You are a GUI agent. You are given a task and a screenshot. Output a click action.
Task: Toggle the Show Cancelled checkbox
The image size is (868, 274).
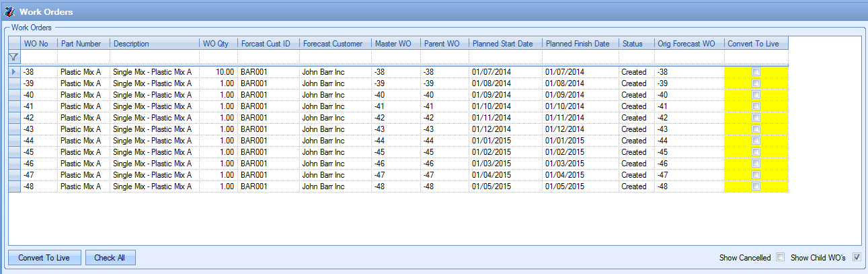(x=780, y=257)
